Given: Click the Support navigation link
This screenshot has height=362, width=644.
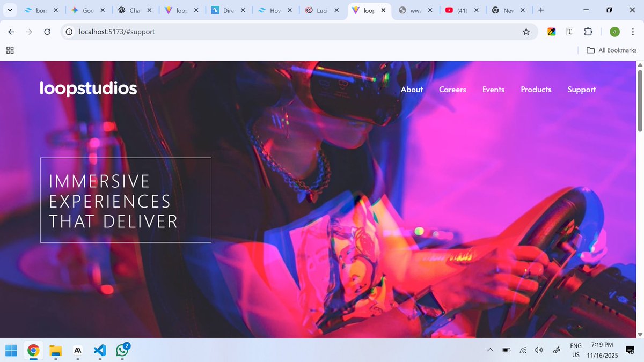Looking at the screenshot, I should pyautogui.click(x=582, y=90).
